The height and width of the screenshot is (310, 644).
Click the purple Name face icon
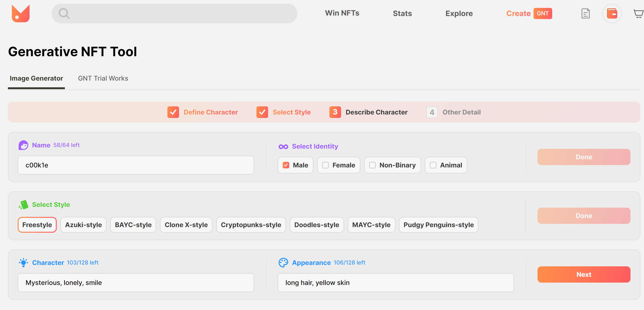(x=23, y=145)
